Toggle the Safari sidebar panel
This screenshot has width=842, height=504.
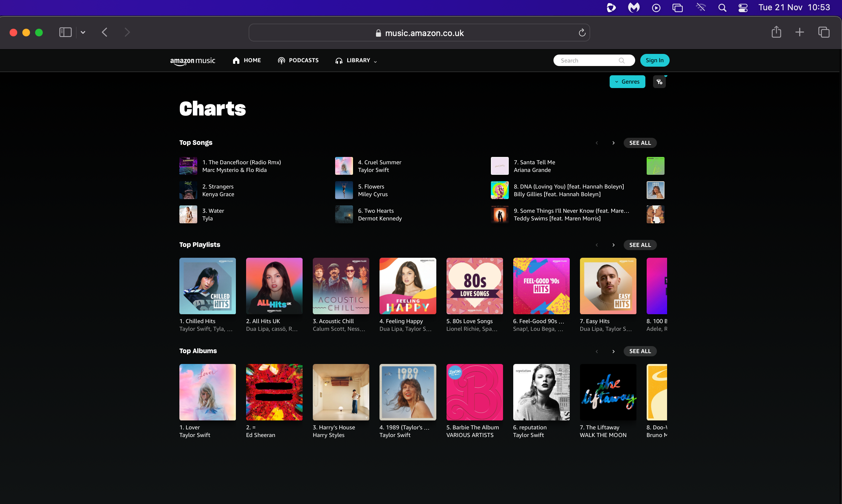pyautogui.click(x=65, y=32)
